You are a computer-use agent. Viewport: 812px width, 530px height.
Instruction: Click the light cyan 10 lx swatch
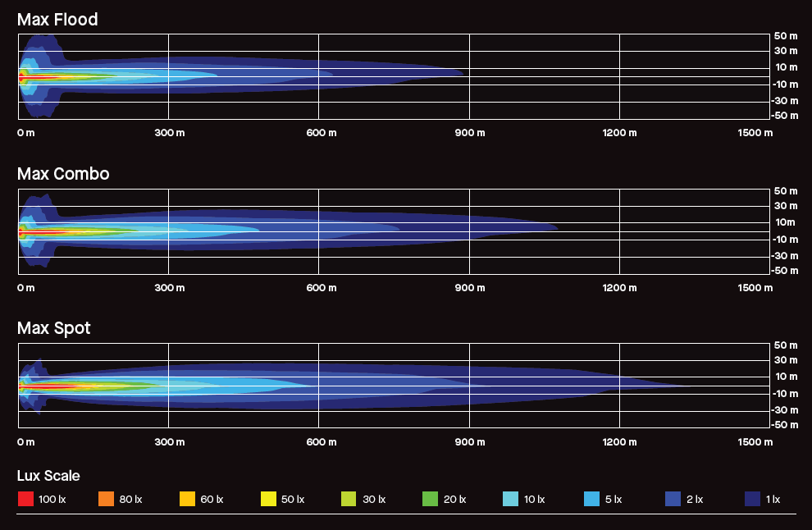coord(511,499)
